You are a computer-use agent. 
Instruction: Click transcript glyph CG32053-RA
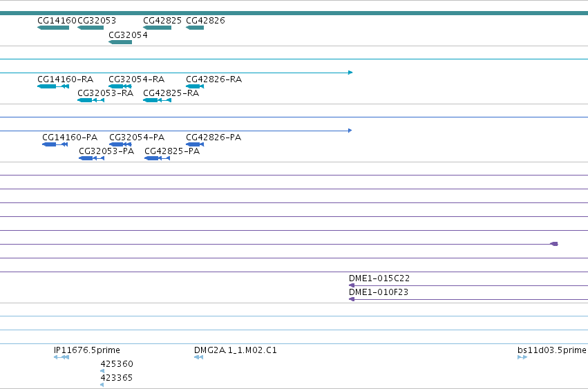91,100
